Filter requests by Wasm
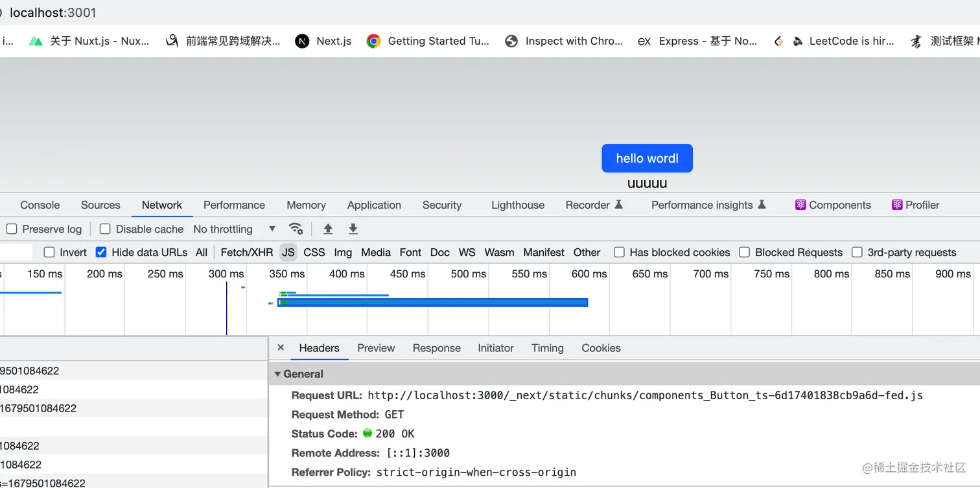980x488 pixels. click(499, 252)
